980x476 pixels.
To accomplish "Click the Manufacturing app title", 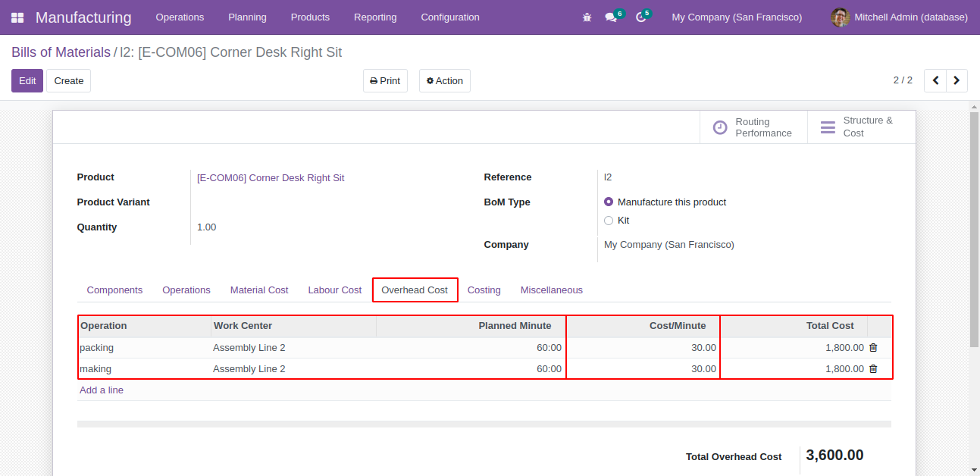I will pyautogui.click(x=83, y=17).
